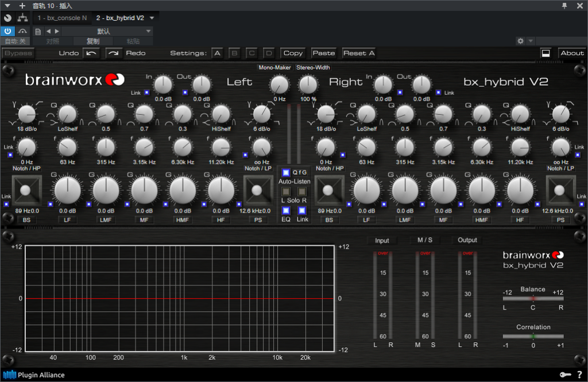The image size is (588, 382).
Task: Click the Undo arrow icon
Action: (91, 53)
